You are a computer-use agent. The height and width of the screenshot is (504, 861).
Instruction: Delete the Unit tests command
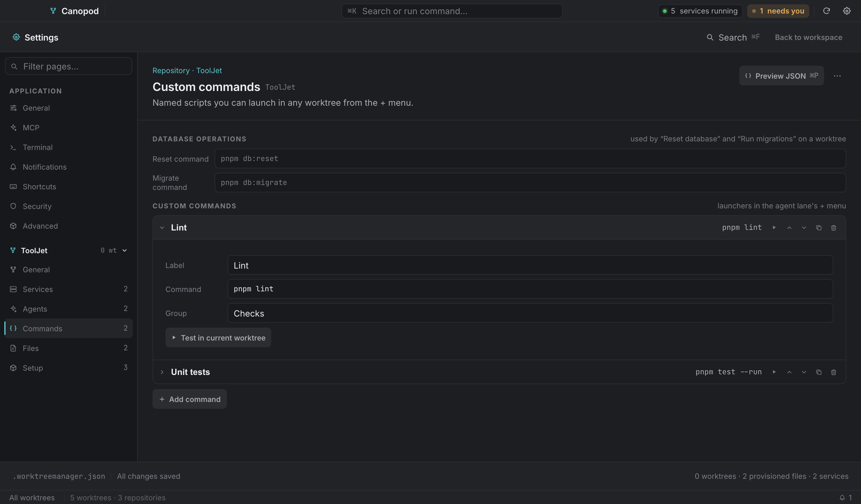833,372
